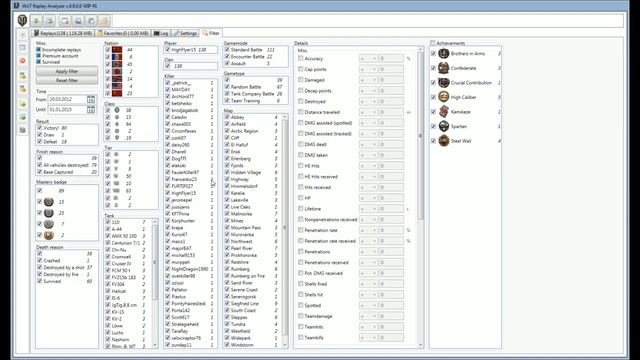Enable the DMG dealt detail checkbox

[300, 144]
